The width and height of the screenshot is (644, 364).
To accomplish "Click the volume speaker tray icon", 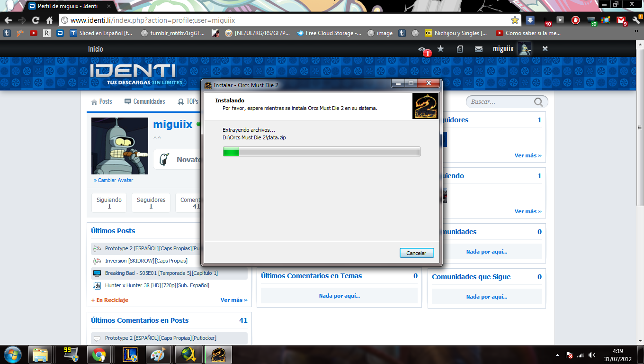I will tap(592, 355).
